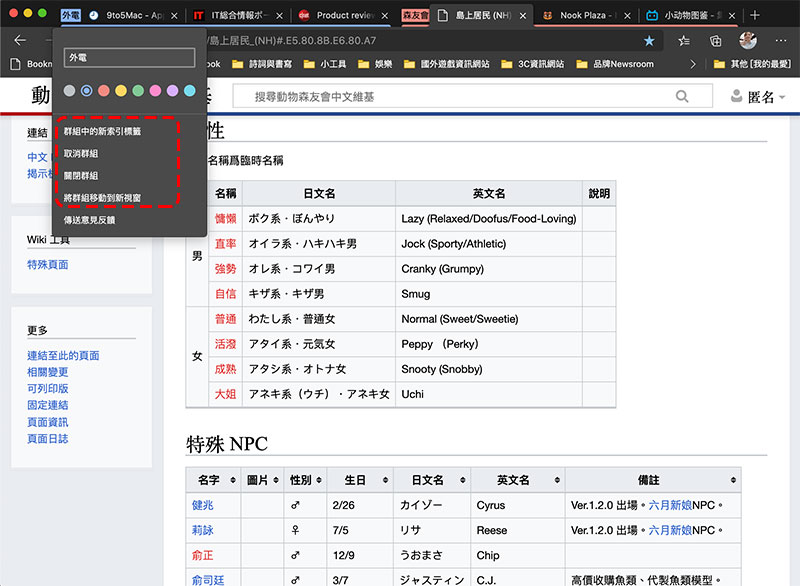The width and height of the screenshot is (800, 586).
Task: Open the 健兆 NPC link
Action: 203,505
